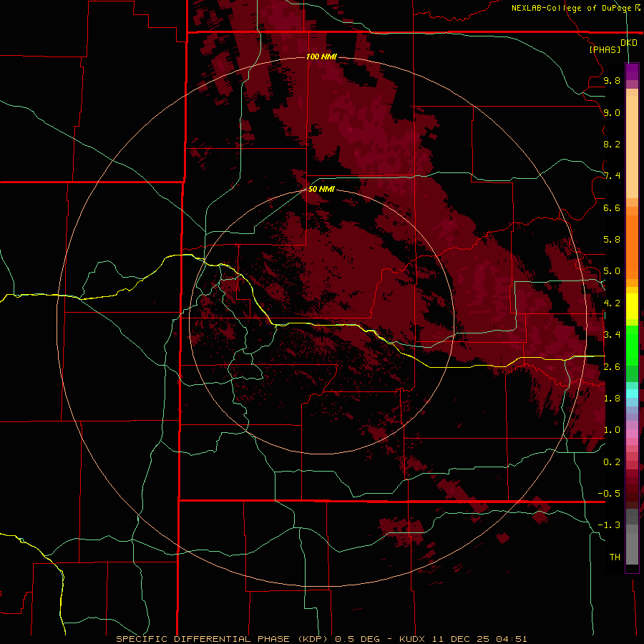Screen dimensions: 644x644
Task: Click the 9.8 value on color scale
Action: (x=612, y=80)
